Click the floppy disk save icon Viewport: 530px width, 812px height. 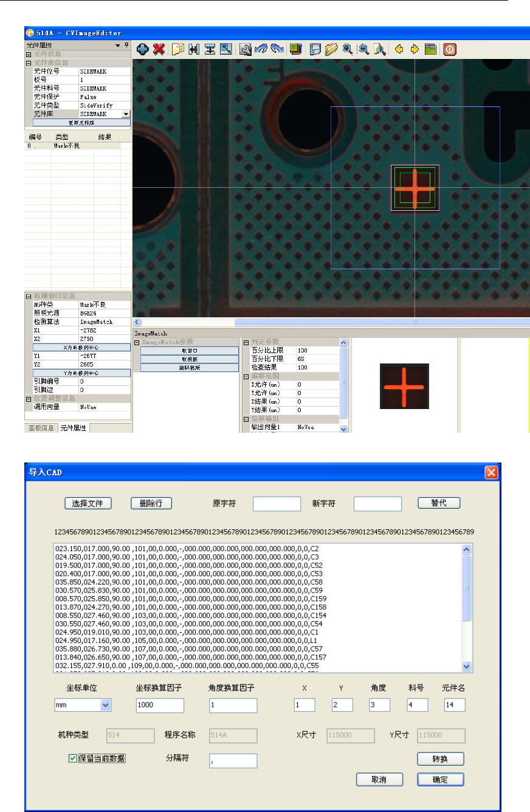coord(316,49)
